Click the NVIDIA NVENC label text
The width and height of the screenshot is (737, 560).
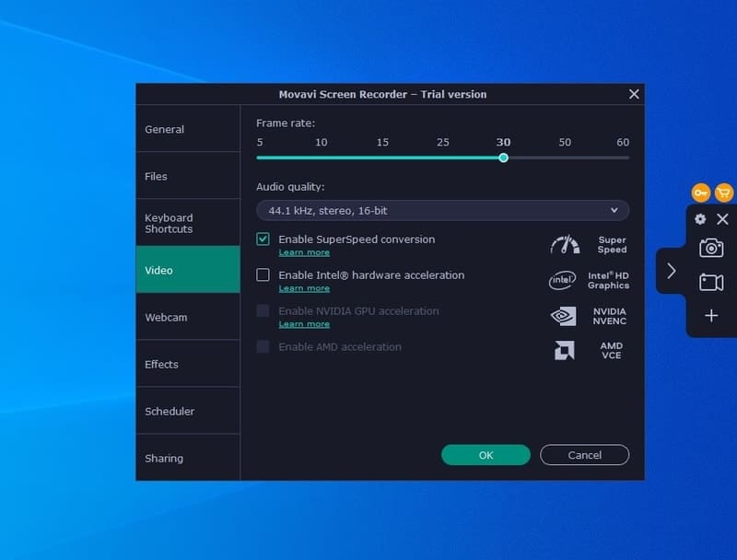(610, 316)
